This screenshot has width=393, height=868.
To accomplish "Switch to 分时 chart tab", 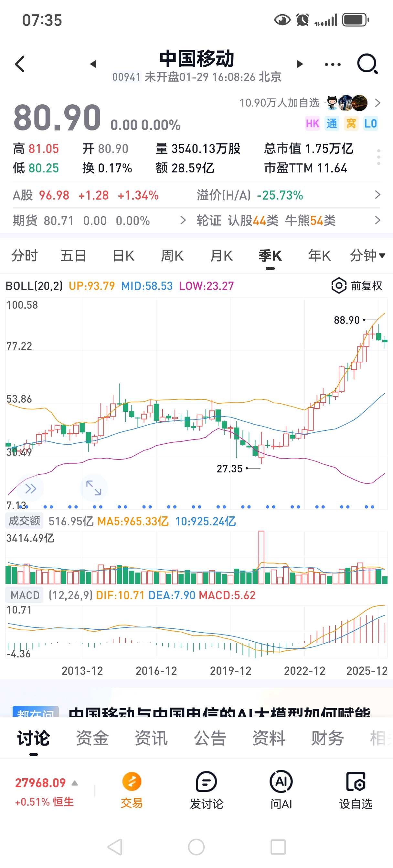I will [25, 256].
